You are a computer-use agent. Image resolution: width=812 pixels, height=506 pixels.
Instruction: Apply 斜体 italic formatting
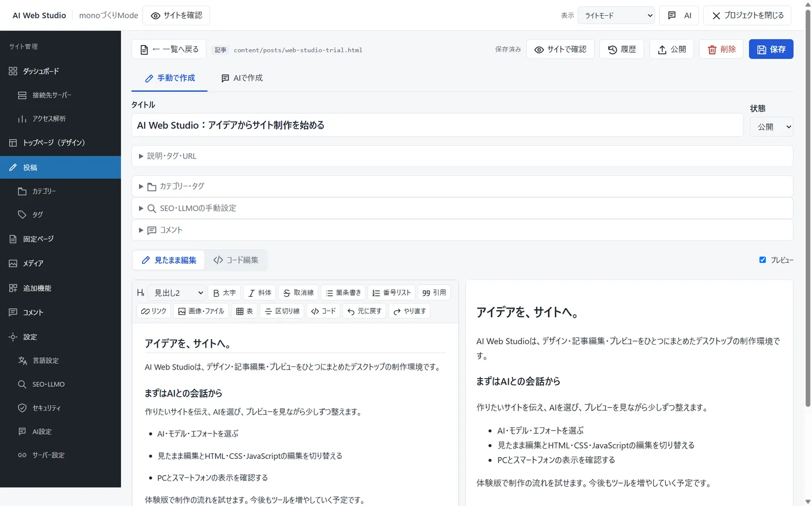[260, 293]
